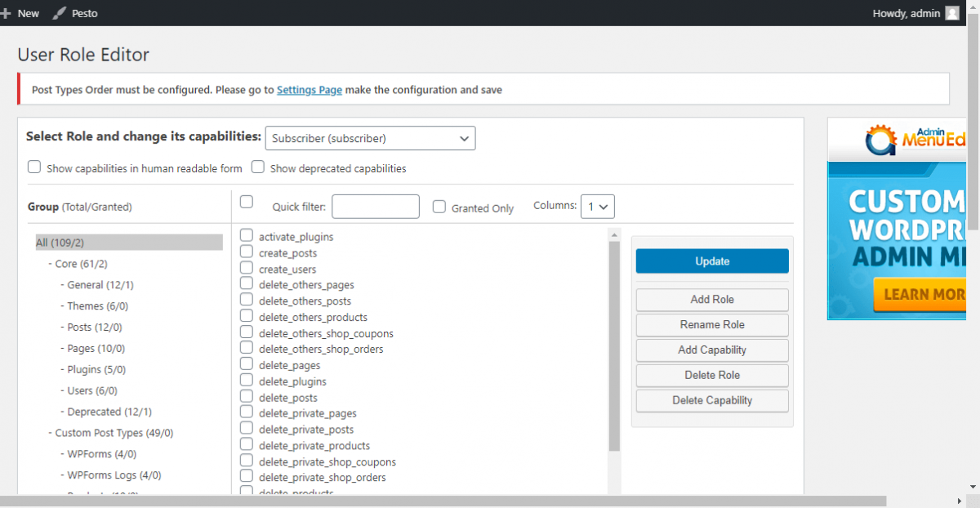
Task: Open the Columns count dropdown
Action: tap(597, 206)
